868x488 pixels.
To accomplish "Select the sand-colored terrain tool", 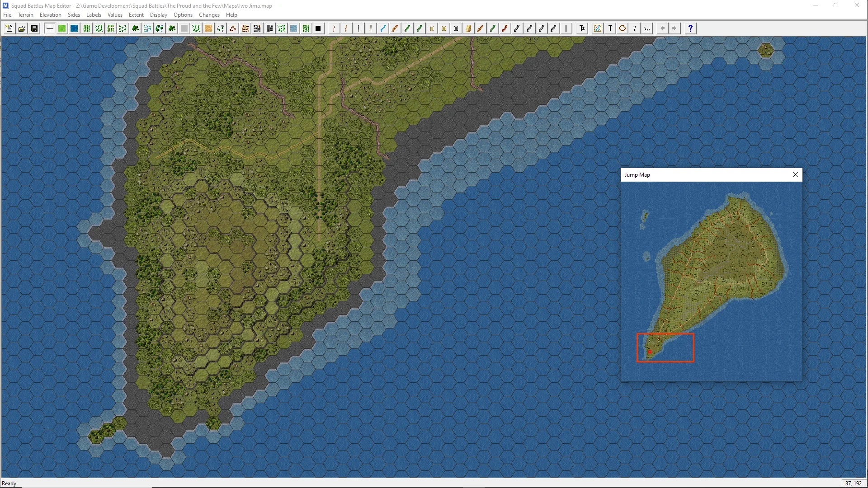I will click(208, 28).
